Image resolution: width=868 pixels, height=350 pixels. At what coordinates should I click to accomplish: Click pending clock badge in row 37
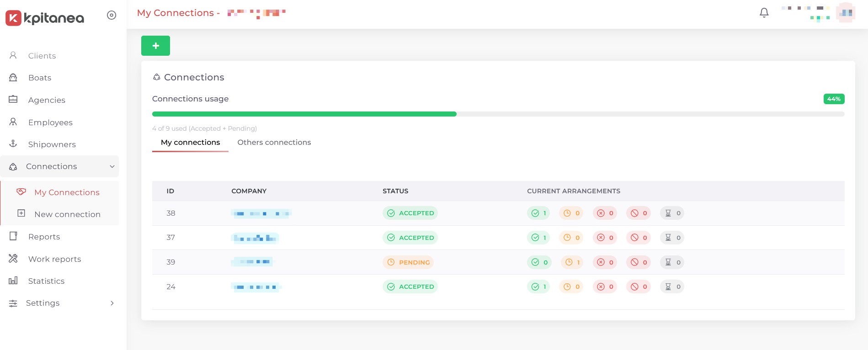571,238
